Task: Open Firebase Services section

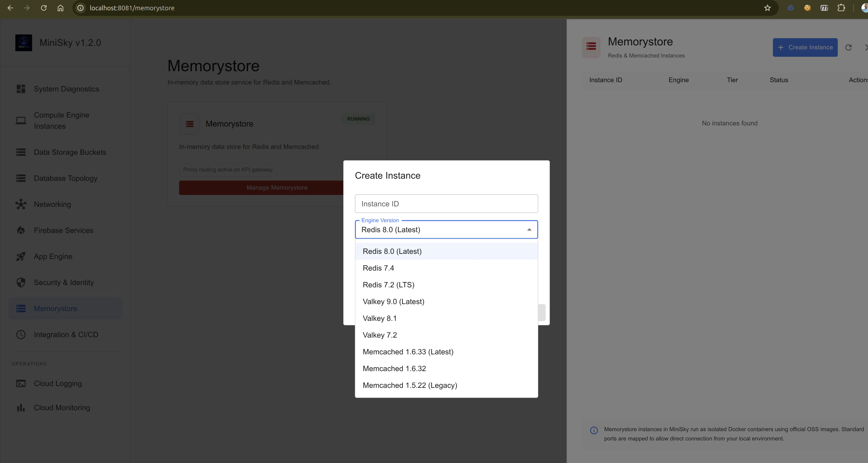Action: pyautogui.click(x=65, y=230)
